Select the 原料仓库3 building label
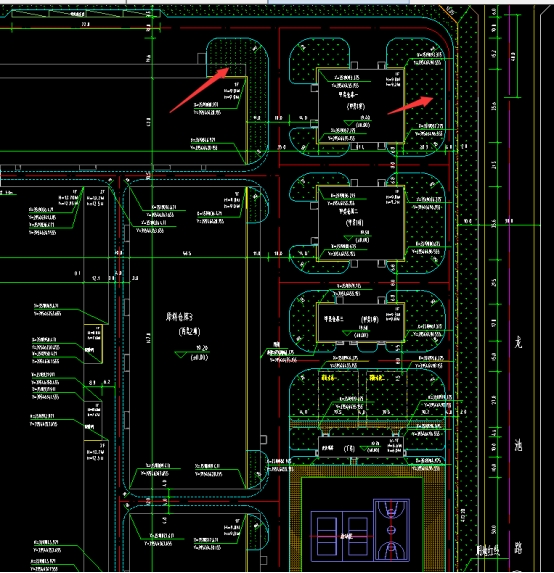Viewport: 554px width, 573px height. tap(179, 316)
